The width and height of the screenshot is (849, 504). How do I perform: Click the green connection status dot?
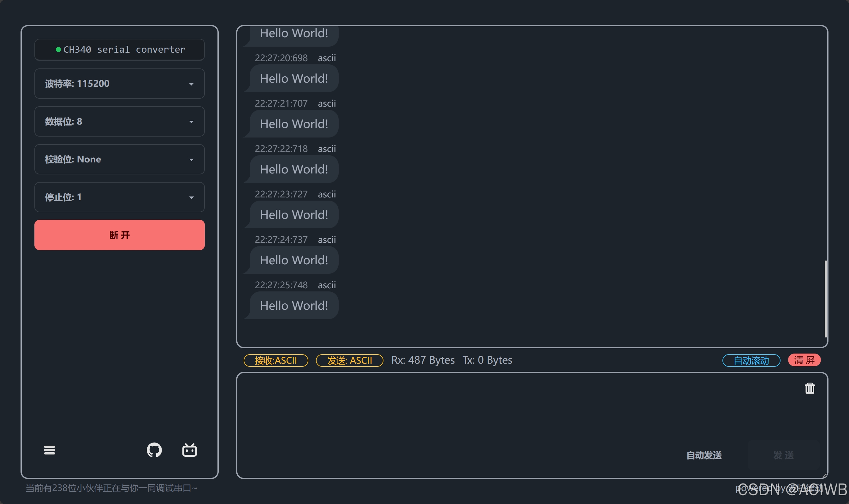point(58,50)
